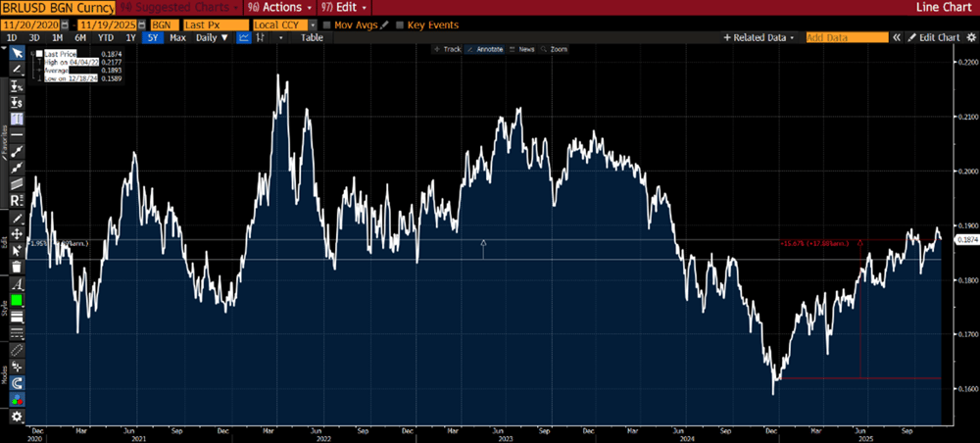Enable the Key Events checkbox
The height and width of the screenshot is (443, 980).
(400, 24)
